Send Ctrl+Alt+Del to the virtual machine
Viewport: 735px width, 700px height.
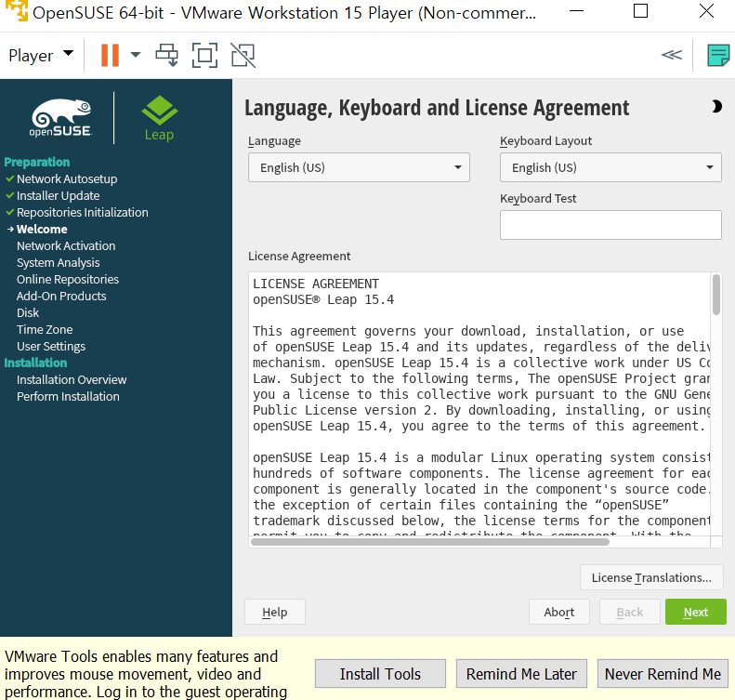tap(167, 56)
